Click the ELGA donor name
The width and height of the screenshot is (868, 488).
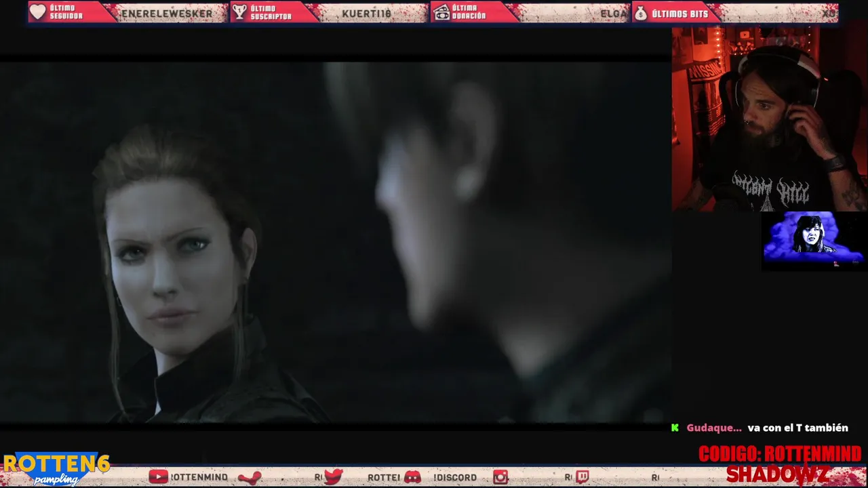click(614, 13)
